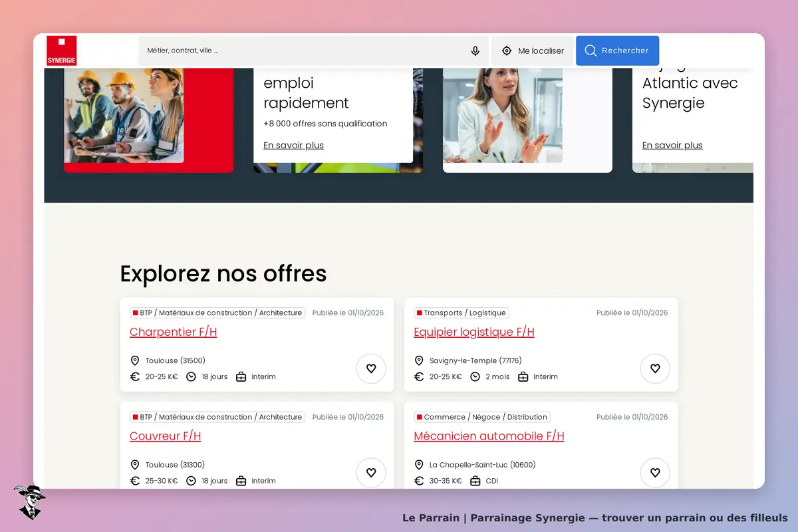The image size is (798, 532).
Task: Click Savigny-le-Temple (77176) location text
Action: [475, 360]
